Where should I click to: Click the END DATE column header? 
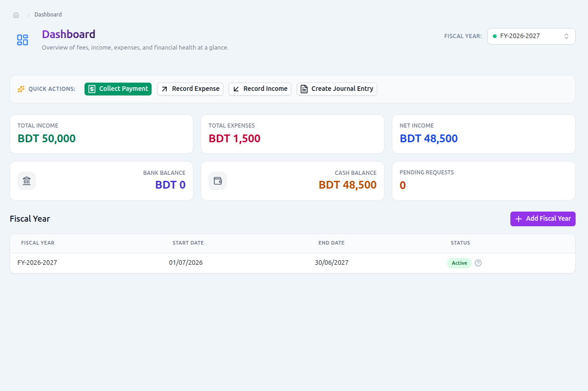click(x=331, y=243)
